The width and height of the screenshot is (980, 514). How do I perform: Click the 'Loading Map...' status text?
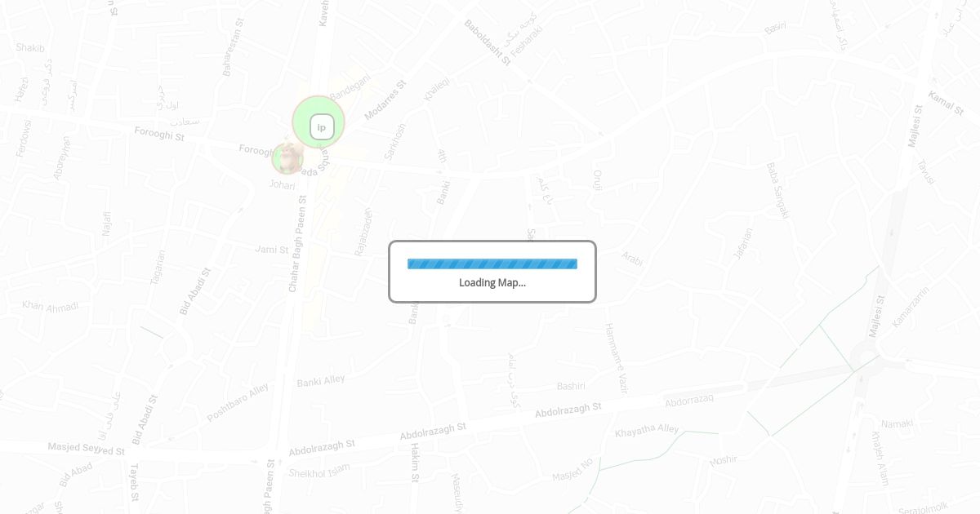492,282
